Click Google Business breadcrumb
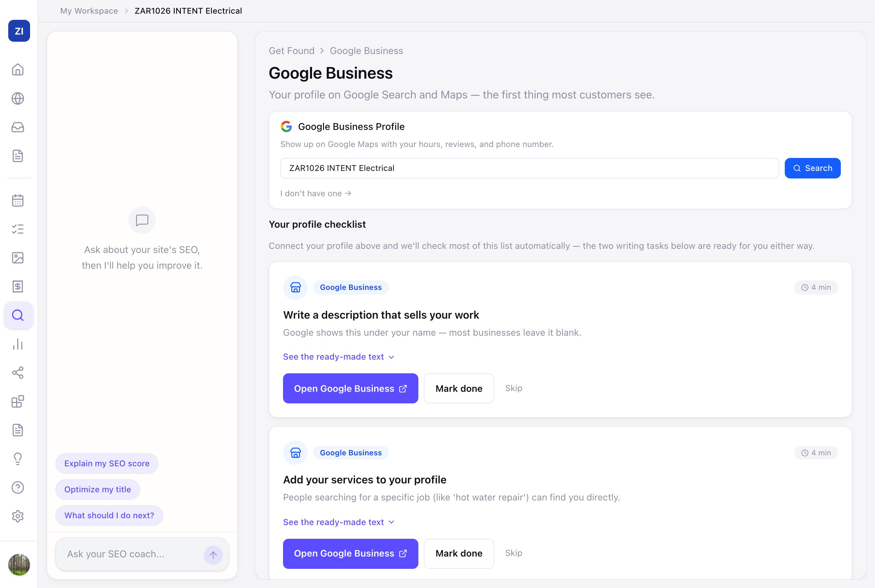This screenshot has width=875, height=588. tap(366, 51)
